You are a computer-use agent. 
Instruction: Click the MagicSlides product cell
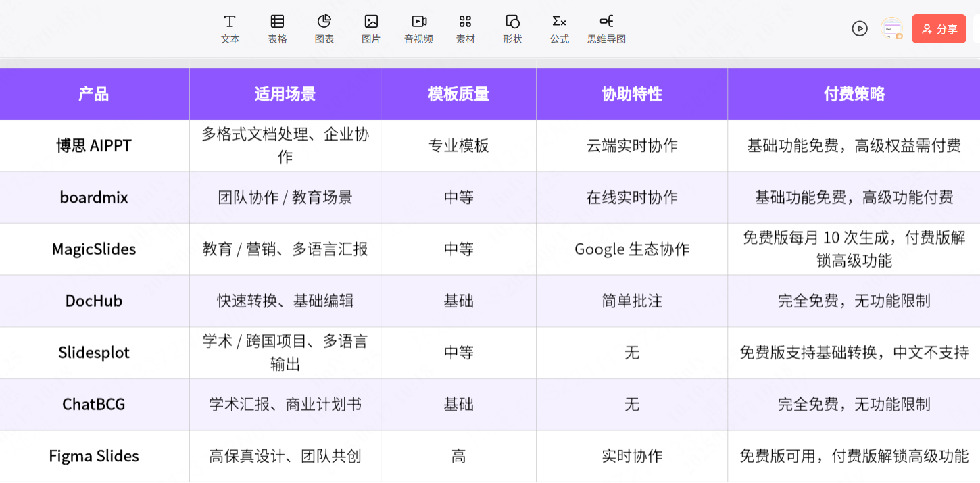pos(95,249)
